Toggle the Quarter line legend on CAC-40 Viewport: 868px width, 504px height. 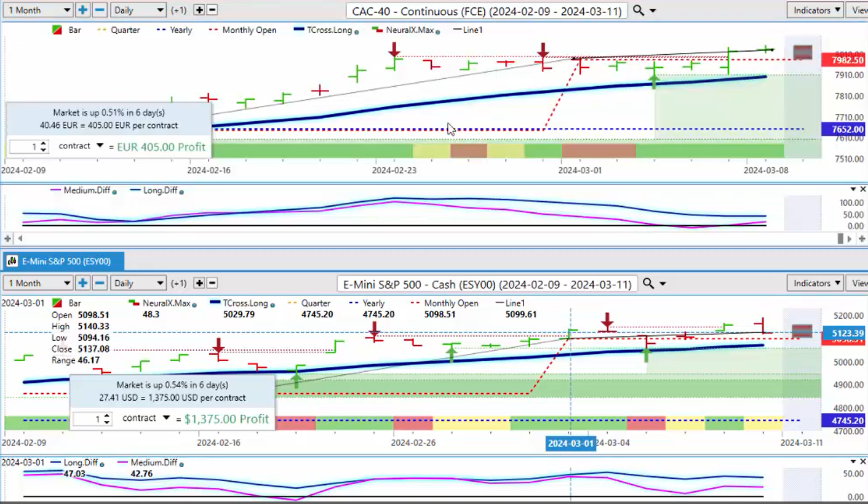[x=118, y=30]
